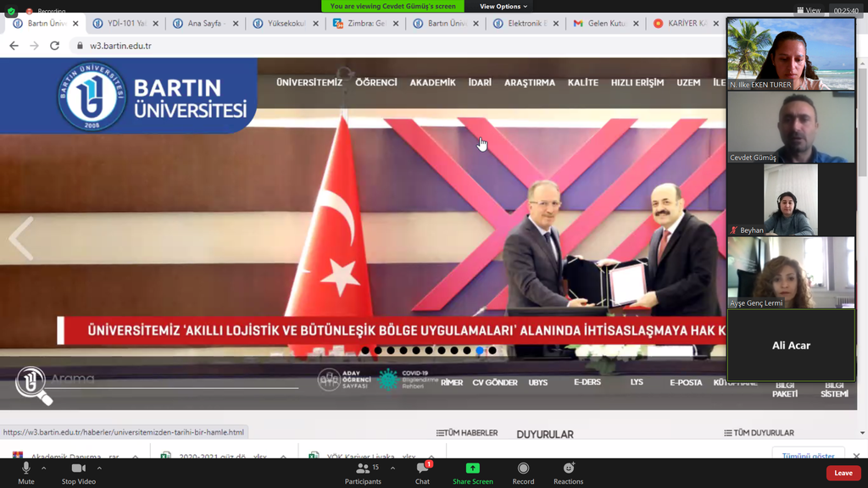Screen dimensions: 868x488
Task: Open the BİLGİ SİSTEMİ link
Action: (834, 390)
